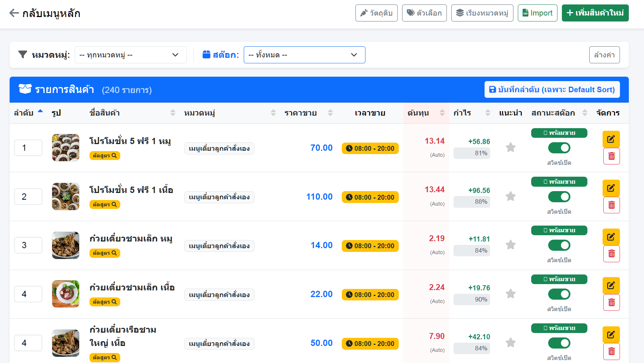Open the วัตถุดิบ ingredients page
The width and height of the screenshot is (644, 363).
(376, 13)
